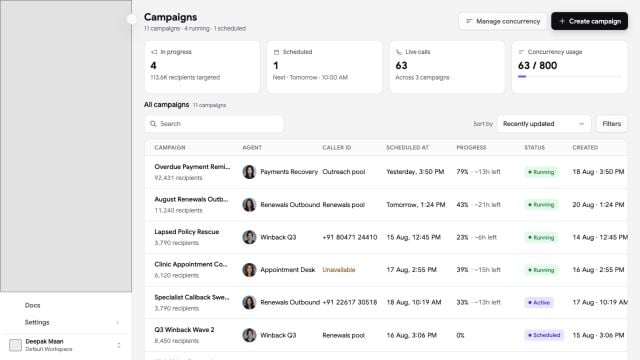Click 113.6K recipients targeted text
This screenshot has height=360, width=640.
[x=185, y=77]
